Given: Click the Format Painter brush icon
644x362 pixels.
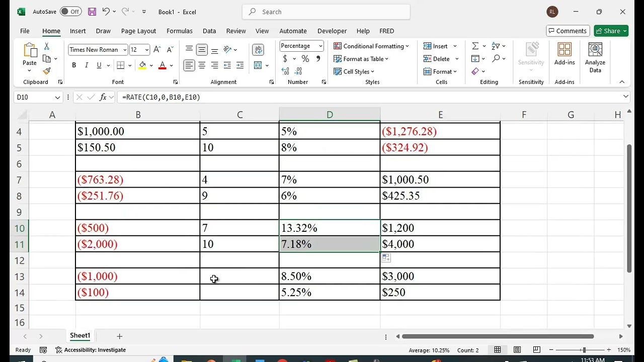Looking at the screenshot, I should coord(47,71).
